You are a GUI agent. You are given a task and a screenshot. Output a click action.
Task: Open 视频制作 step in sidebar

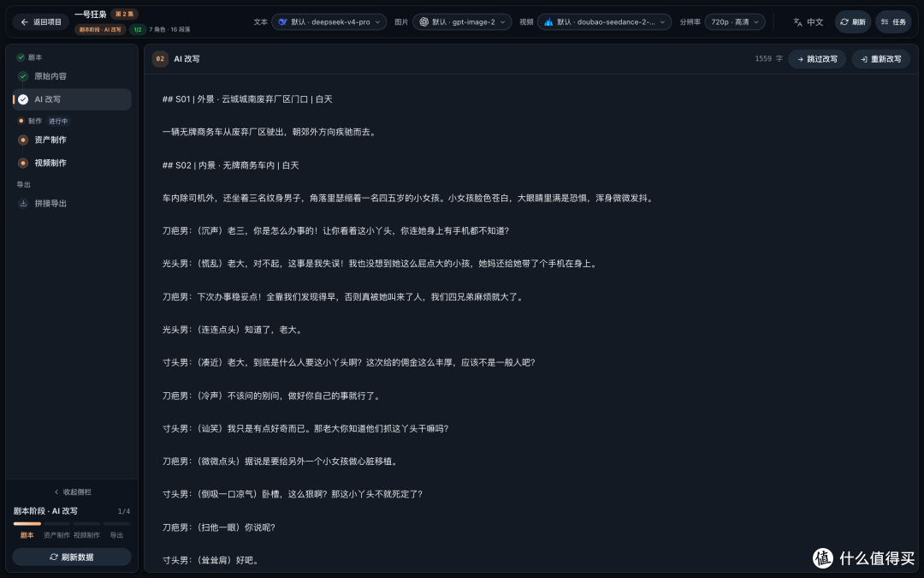click(72, 163)
